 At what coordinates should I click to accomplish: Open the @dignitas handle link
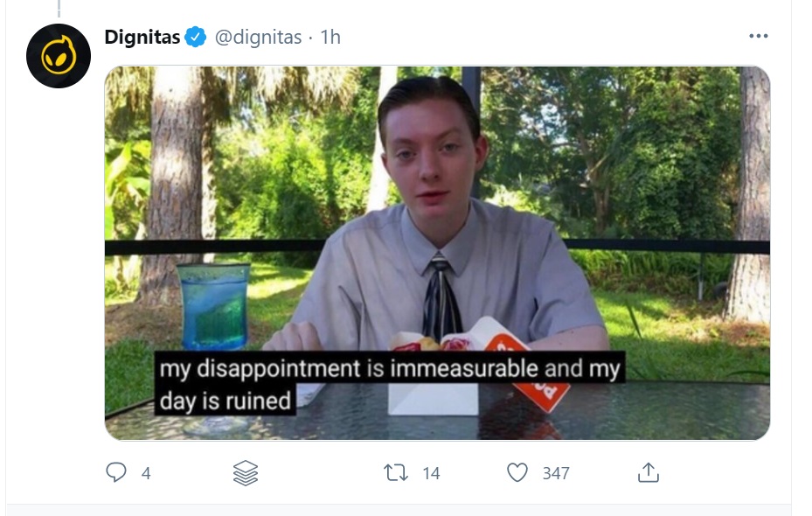coord(258,38)
